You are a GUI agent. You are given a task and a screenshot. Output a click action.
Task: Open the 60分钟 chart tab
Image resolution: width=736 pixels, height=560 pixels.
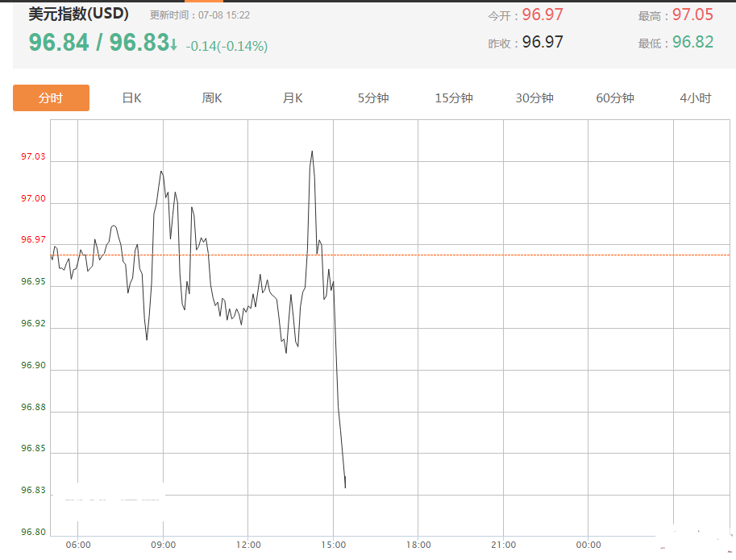click(x=615, y=98)
